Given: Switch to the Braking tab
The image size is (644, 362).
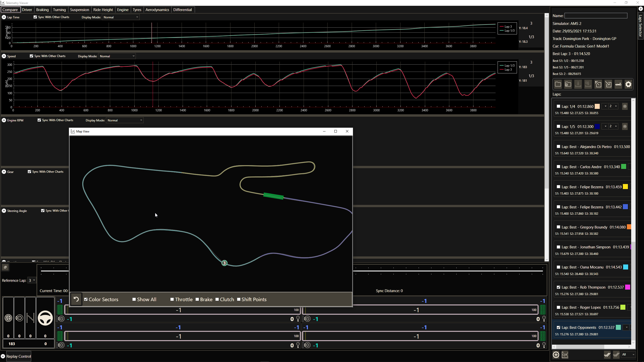Looking at the screenshot, I should 42,10.
